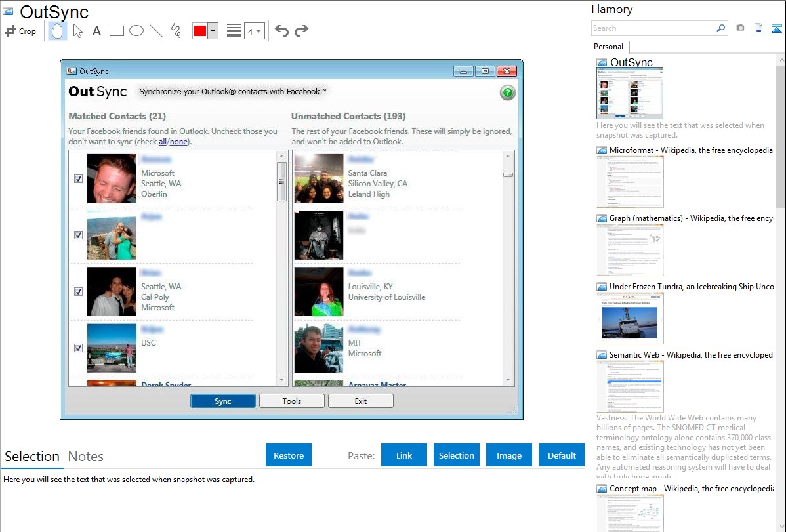Select the straight line drawing tool
The image size is (786, 532).
coord(156,31)
